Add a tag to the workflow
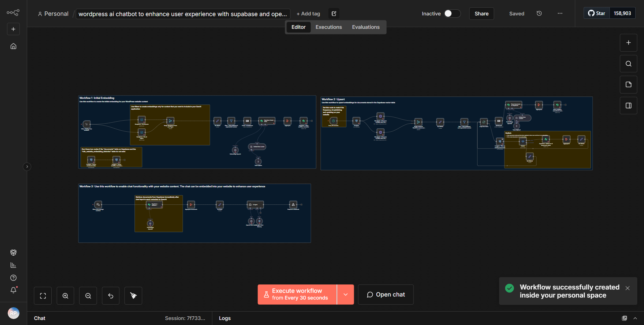644x325 pixels. (x=308, y=14)
